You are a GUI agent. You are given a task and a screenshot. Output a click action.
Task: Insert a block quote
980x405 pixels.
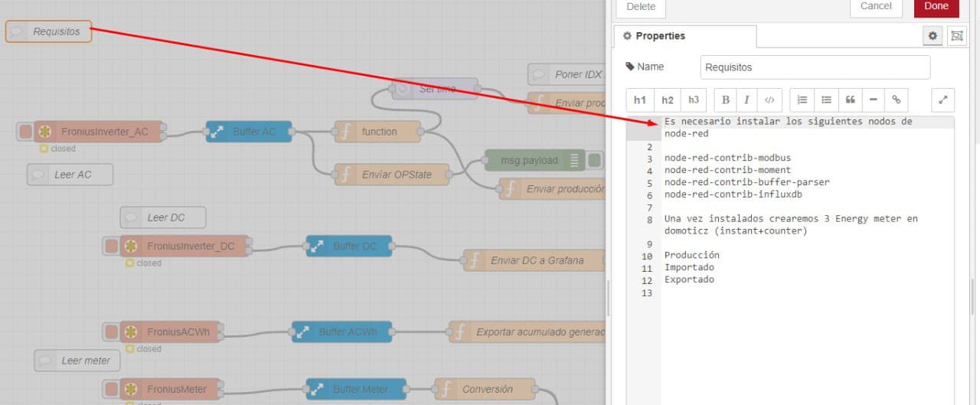[x=850, y=100]
